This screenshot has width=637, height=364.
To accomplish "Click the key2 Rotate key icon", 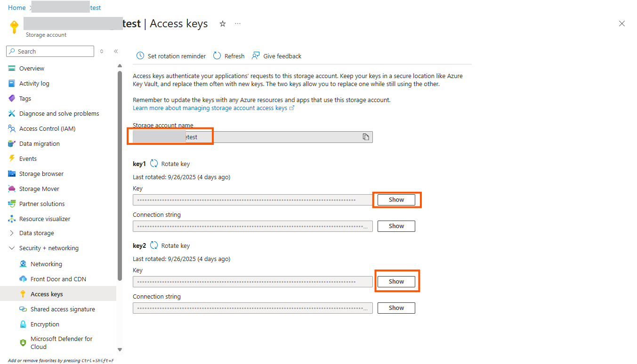I will point(154,245).
